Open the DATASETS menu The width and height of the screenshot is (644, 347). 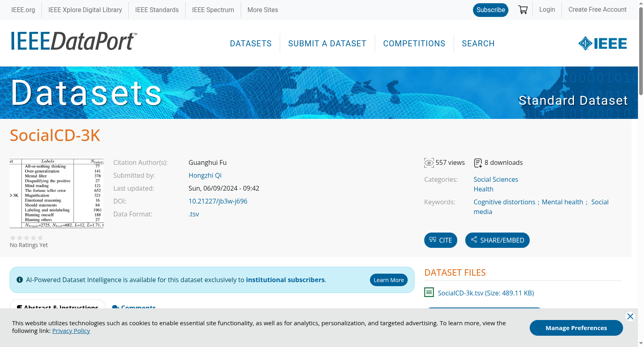[x=251, y=44]
